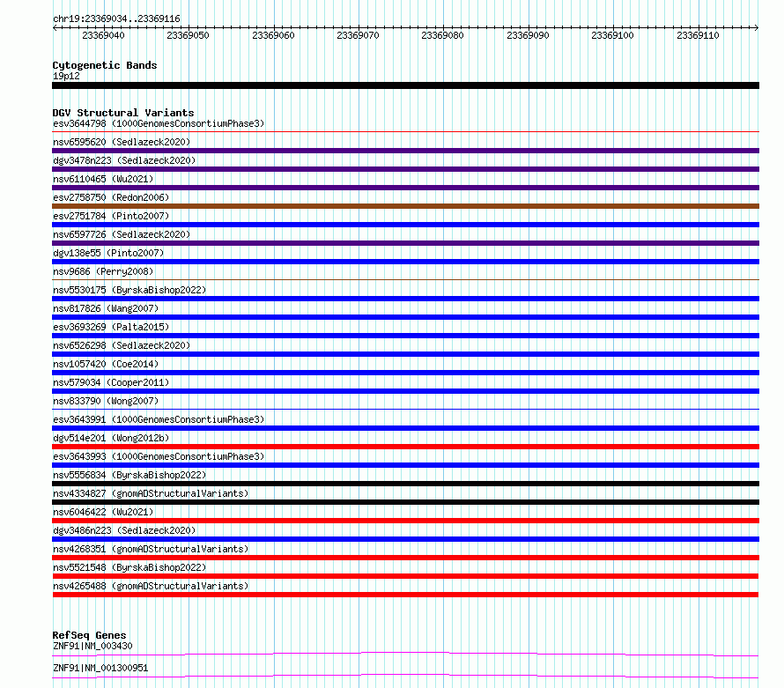Click esv3643993 (1000GenomesConsortiumPhase3) label
The width and height of the screenshot is (784, 688).
(159, 456)
